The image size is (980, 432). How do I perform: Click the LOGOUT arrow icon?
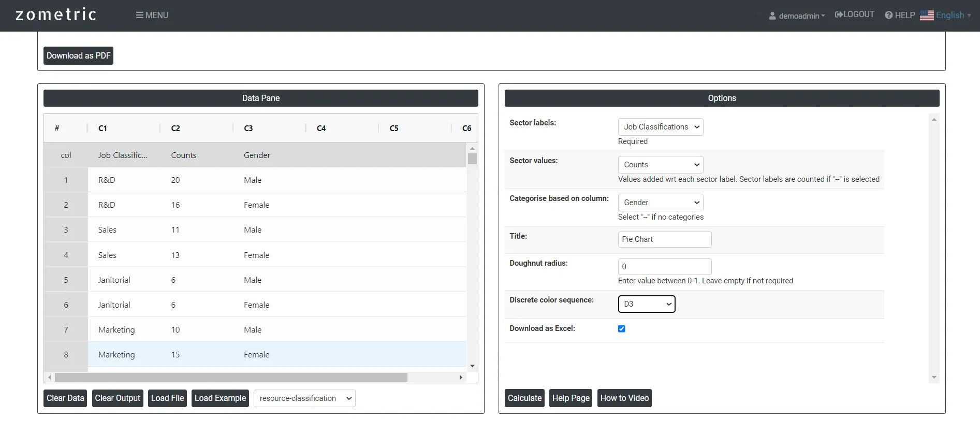pyautogui.click(x=839, y=15)
